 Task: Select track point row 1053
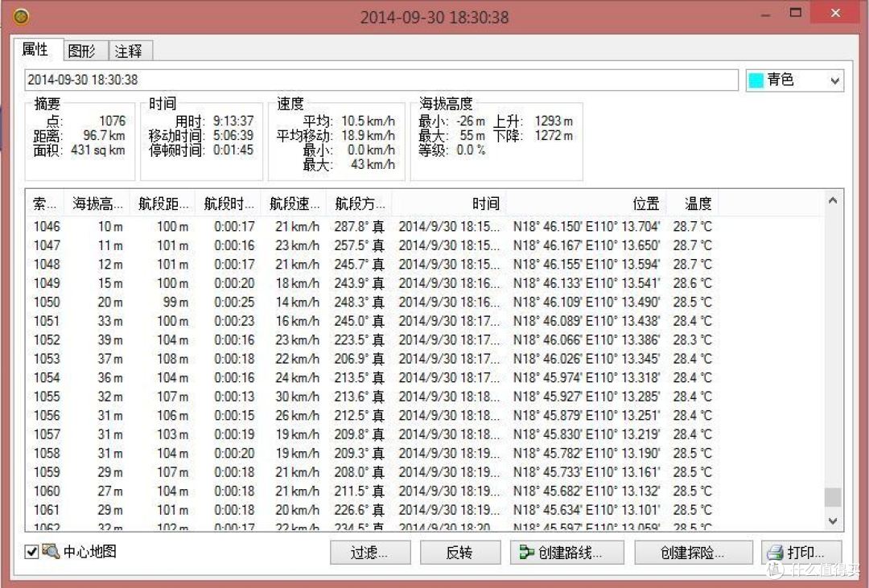tap(373, 359)
